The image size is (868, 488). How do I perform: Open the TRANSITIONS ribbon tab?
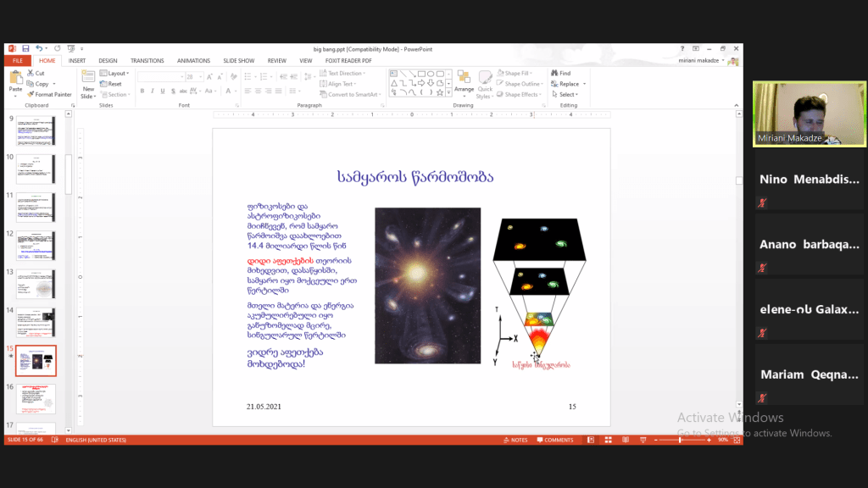147,61
